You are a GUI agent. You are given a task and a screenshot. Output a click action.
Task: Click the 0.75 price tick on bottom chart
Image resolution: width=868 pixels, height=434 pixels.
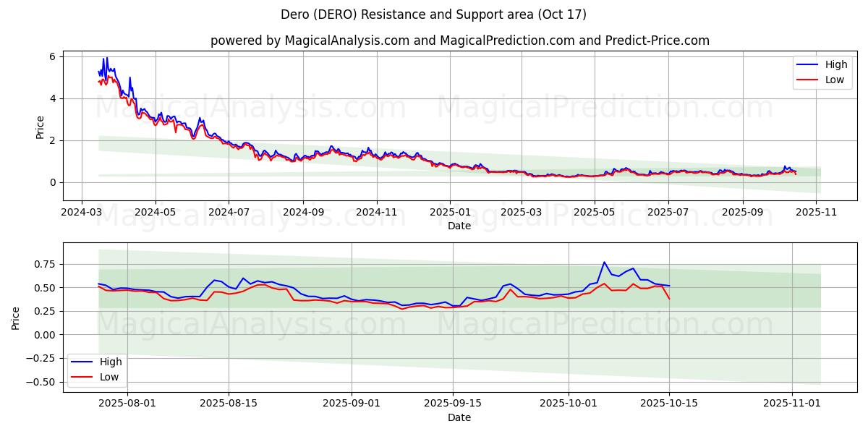[45, 264]
